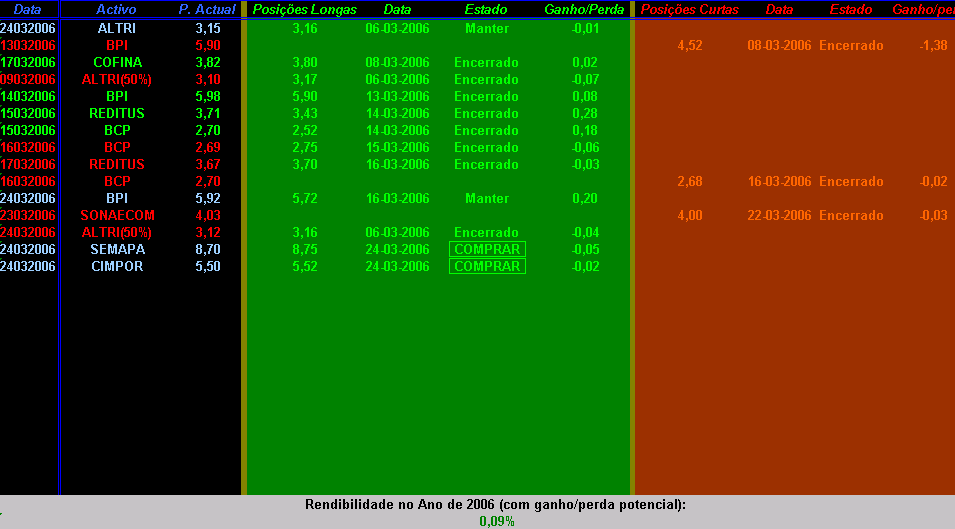Select the Manter status in the BPI row
955x529 pixels.
click(487, 198)
